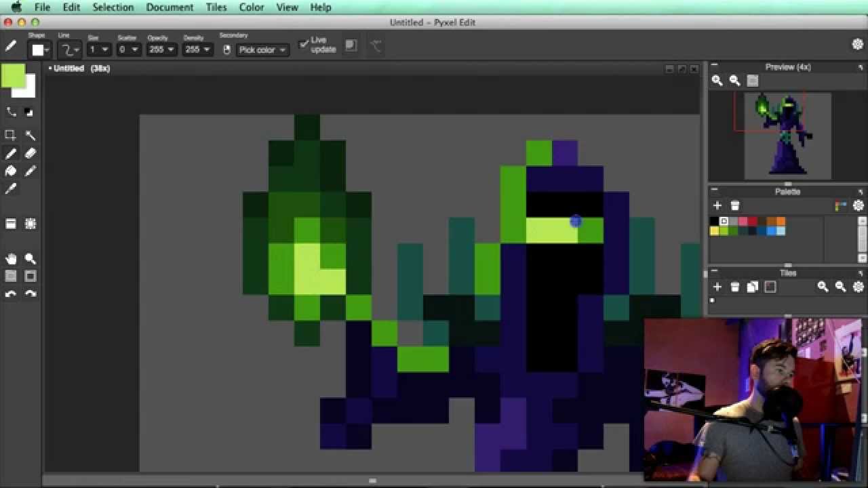Swap primary and secondary colors icon
The height and width of the screenshot is (488, 868).
coord(11,112)
